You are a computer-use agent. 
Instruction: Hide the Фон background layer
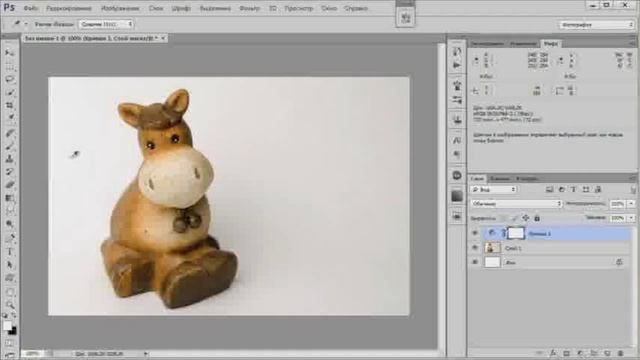pos(475,262)
